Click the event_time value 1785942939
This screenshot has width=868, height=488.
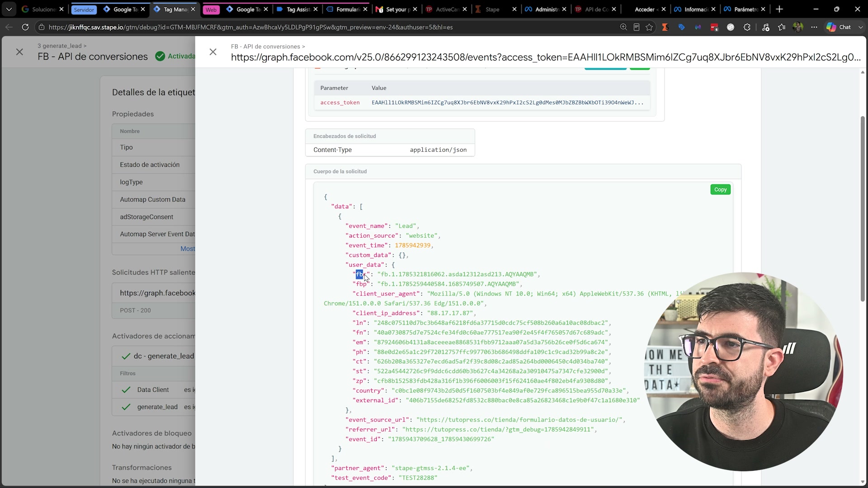coord(412,245)
